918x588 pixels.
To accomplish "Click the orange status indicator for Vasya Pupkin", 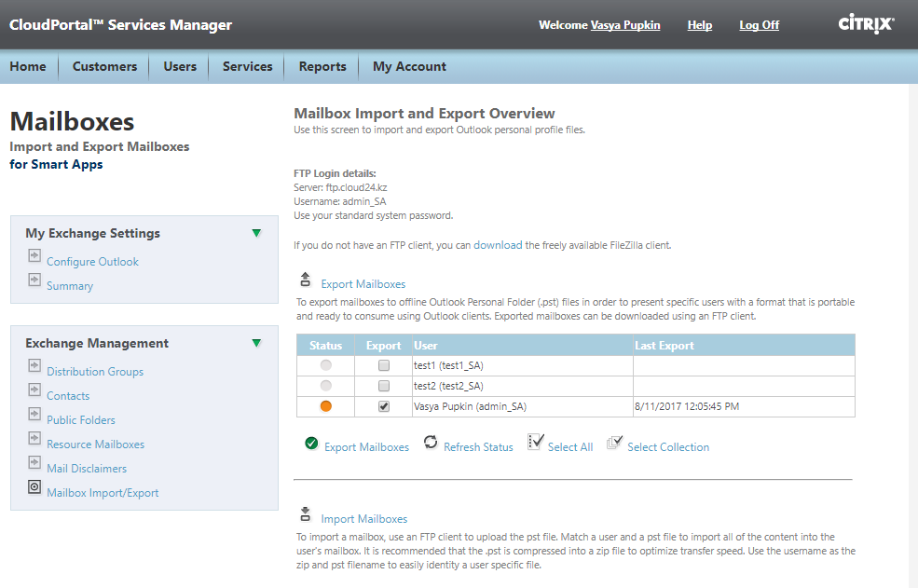I will tap(325, 406).
